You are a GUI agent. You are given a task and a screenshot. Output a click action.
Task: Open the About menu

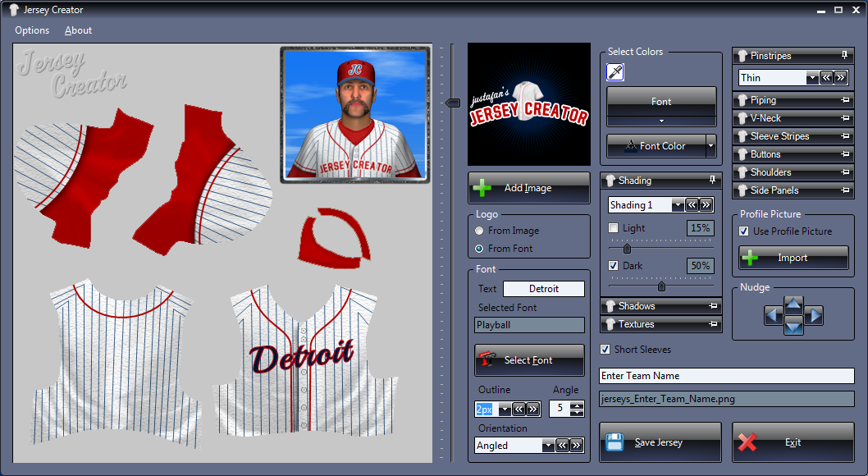[x=78, y=30]
